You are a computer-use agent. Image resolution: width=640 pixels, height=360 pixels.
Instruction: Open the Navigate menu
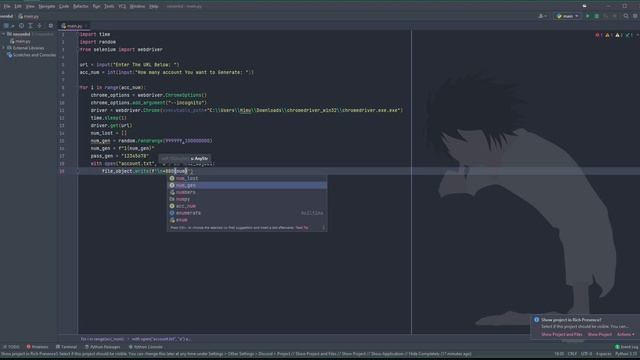point(47,6)
